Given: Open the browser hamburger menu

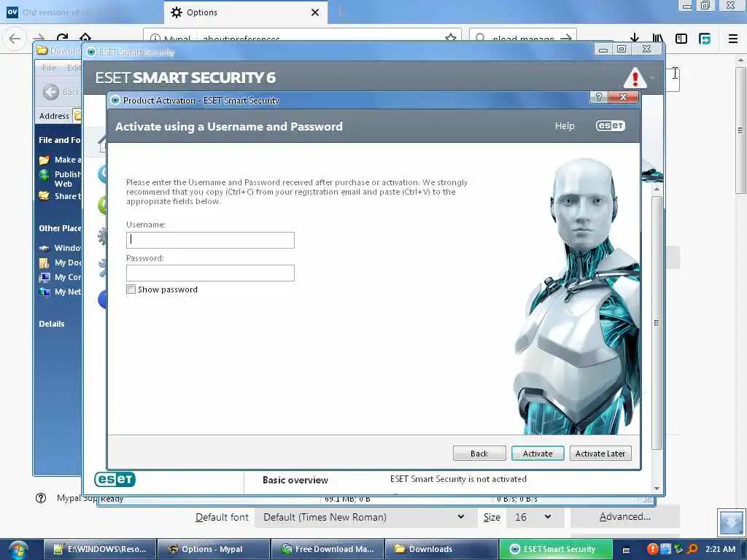Looking at the screenshot, I should [733, 39].
